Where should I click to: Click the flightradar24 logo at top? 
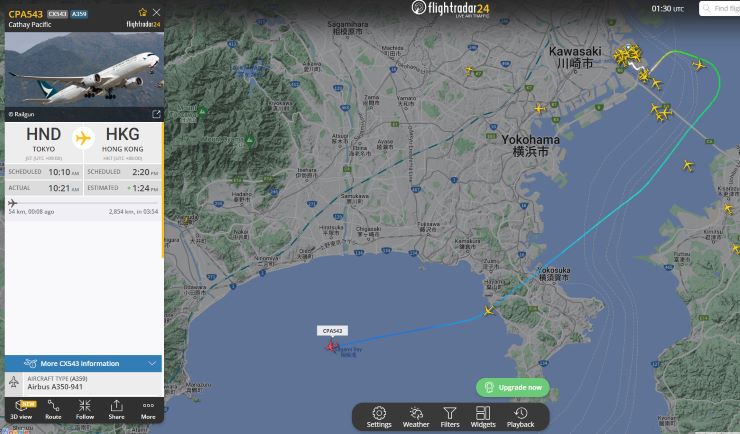point(450,8)
